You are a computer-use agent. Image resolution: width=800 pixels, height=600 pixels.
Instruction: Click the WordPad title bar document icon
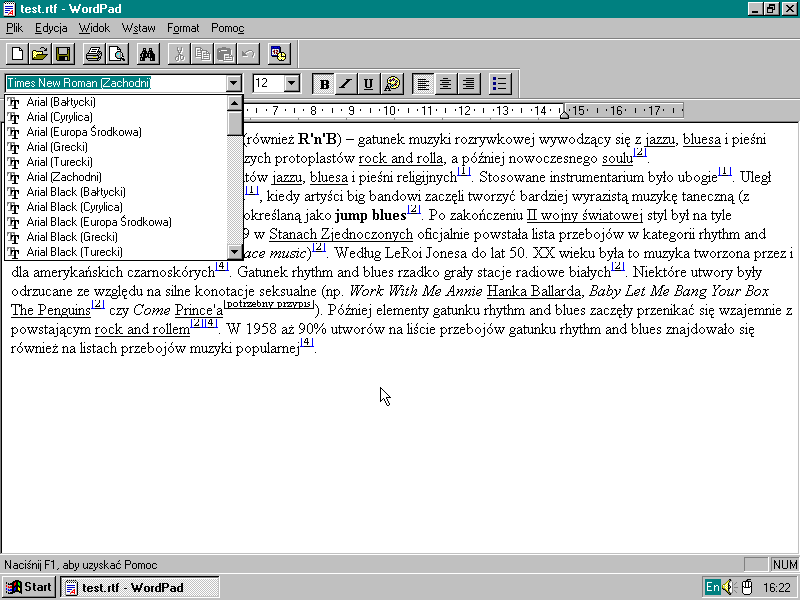9,9
